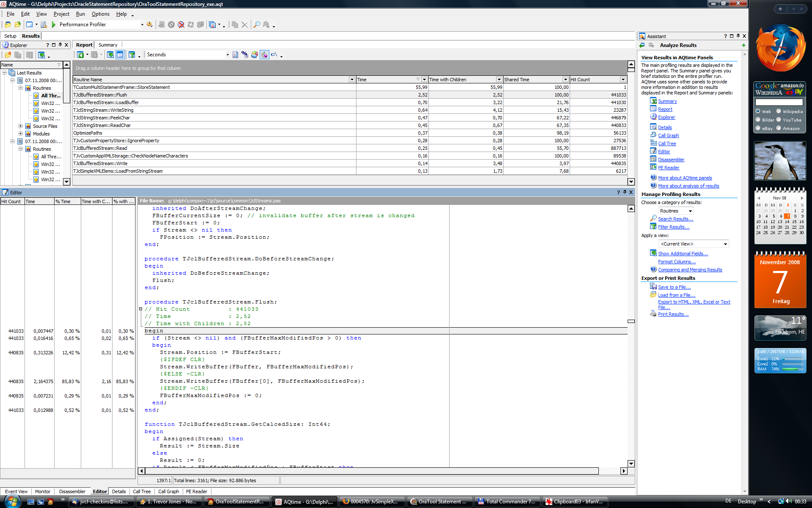Open the Seconds units dropdown
Viewport: 812px width, 508px height.
pyautogui.click(x=228, y=55)
